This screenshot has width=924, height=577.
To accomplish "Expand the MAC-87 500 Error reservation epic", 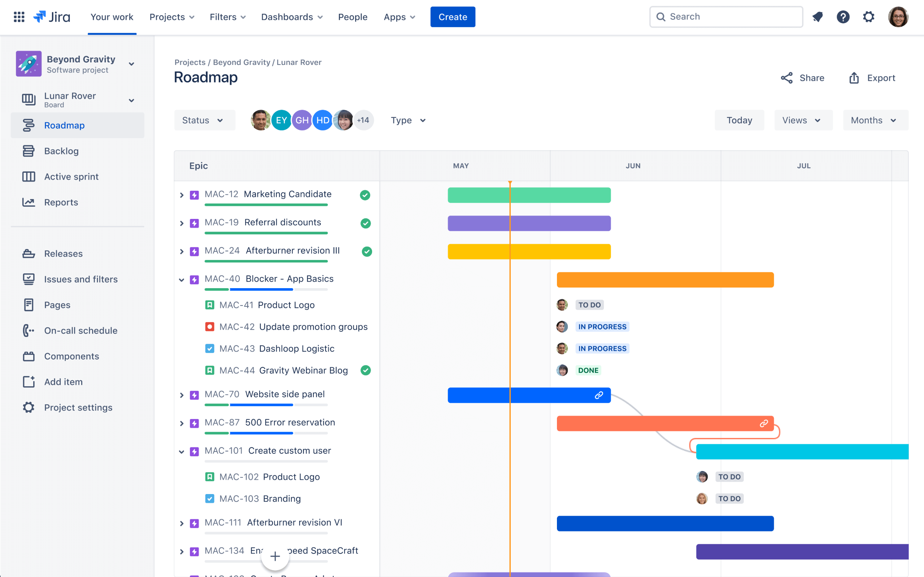I will pyautogui.click(x=182, y=423).
